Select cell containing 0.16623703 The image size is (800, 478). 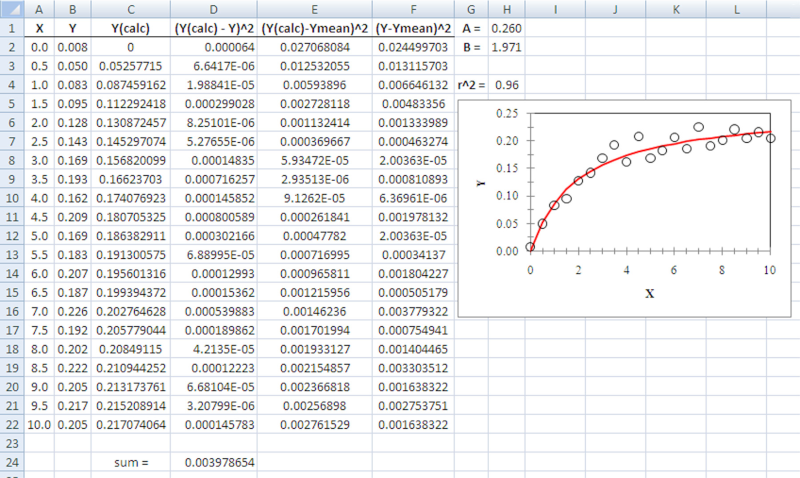click(x=131, y=179)
